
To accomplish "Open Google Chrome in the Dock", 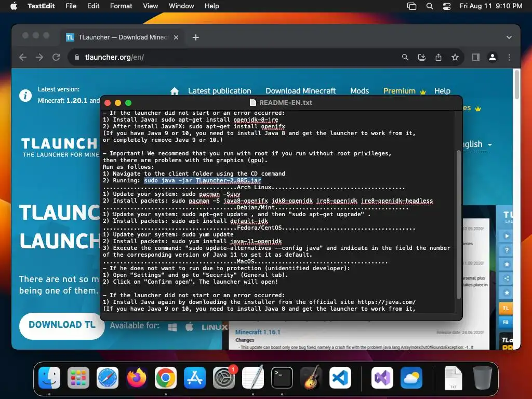I will click(x=166, y=378).
